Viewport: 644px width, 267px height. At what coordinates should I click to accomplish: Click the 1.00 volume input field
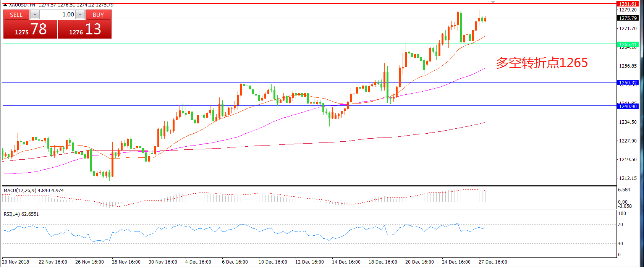point(57,15)
